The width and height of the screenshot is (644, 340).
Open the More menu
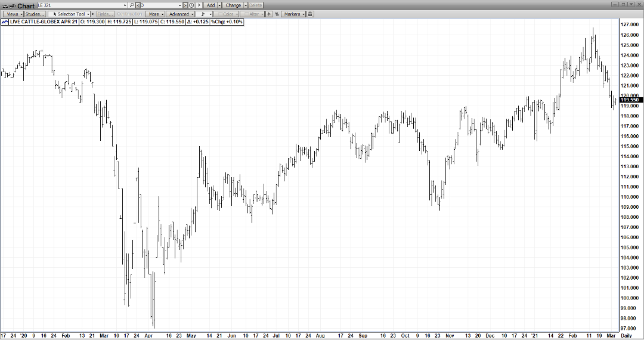(154, 14)
